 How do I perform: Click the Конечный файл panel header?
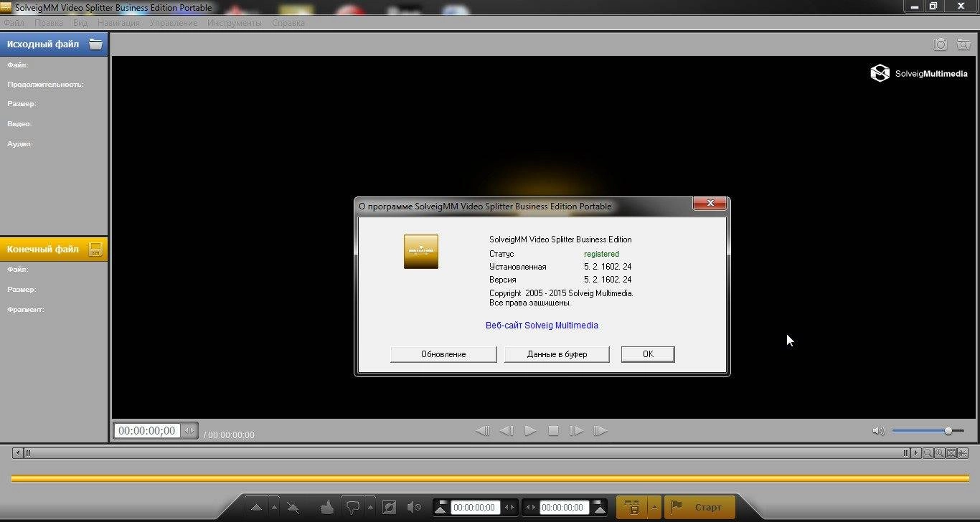(x=54, y=249)
